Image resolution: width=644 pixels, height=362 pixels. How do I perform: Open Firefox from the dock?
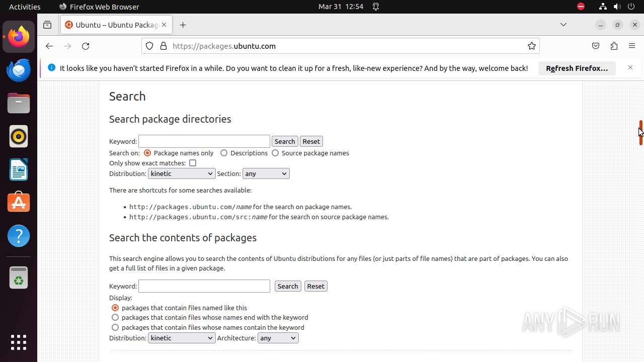tap(19, 37)
